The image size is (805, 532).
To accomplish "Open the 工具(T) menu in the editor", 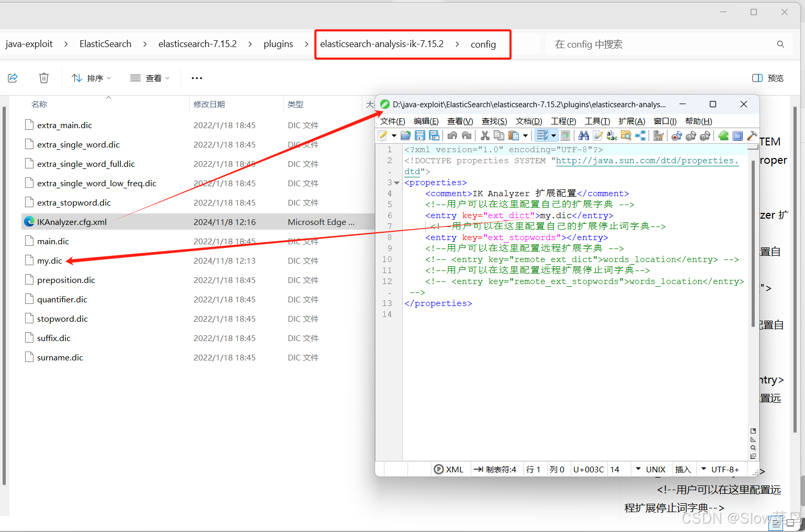I will pyautogui.click(x=597, y=121).
